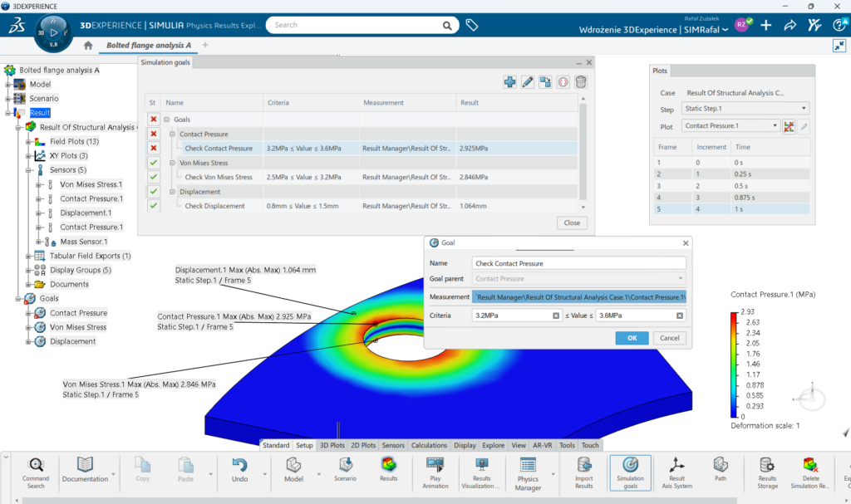Click the edit goal pencil icon
This screenshot has width=851, height=504.
[x=528, y=81]
